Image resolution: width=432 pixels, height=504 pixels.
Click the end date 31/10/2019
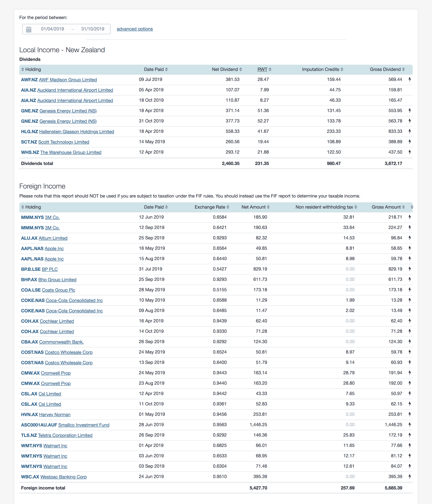click(x=93, y=29)
